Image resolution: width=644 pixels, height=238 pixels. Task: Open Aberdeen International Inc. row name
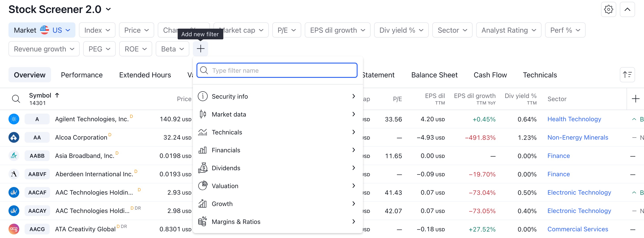[x=94, y=174]
